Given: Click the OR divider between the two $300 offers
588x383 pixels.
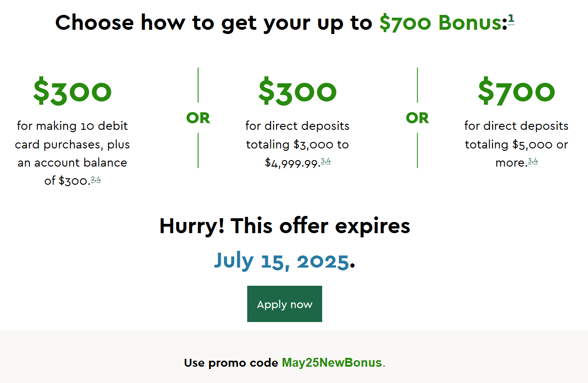Looking at the screenshot, I should tap(198, 118).
